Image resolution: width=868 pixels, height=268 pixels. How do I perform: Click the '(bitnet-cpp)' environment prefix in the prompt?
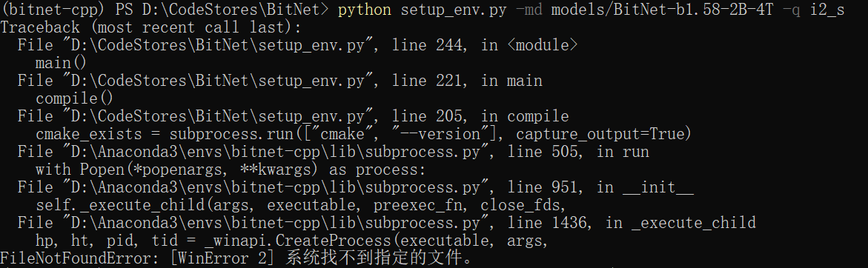tap(53, 10)
